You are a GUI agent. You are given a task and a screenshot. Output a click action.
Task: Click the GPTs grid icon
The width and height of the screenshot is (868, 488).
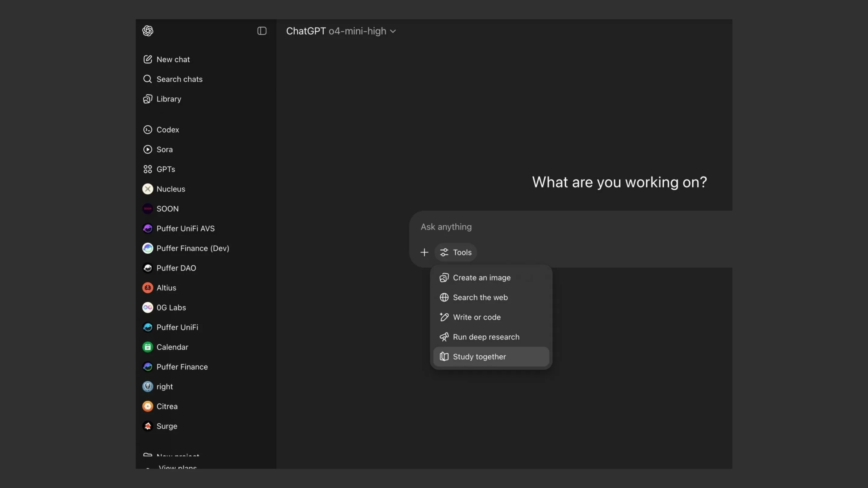pos(148,169)
